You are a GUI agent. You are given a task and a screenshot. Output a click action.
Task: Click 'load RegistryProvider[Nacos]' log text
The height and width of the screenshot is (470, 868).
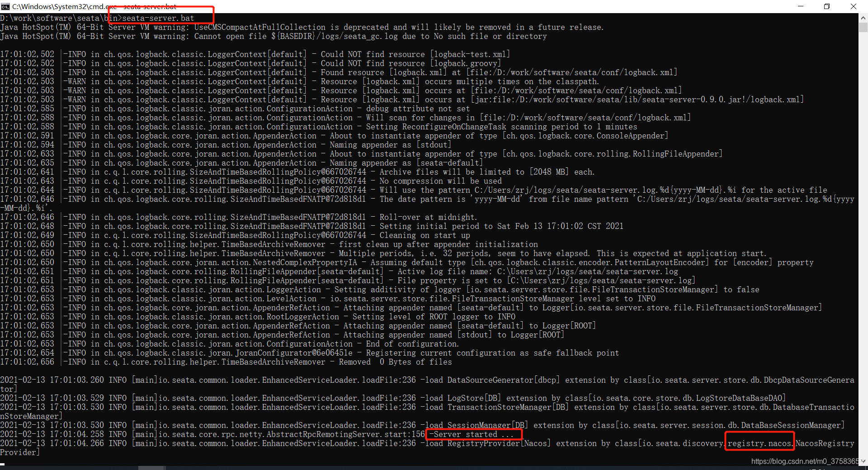tap(488, 443)
